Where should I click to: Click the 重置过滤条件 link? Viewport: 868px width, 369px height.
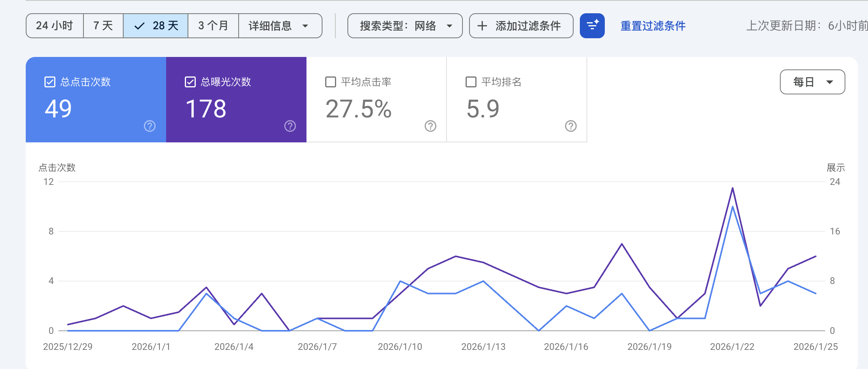tap(653, 26)
